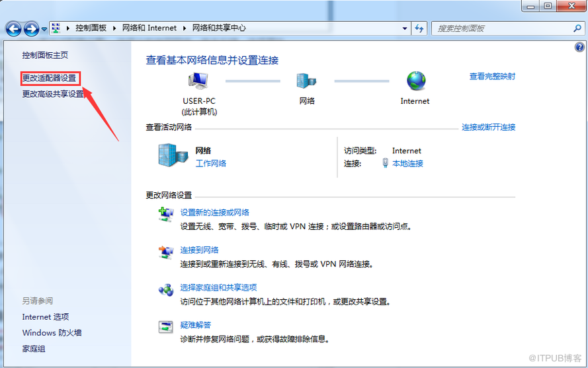Screen dimensions: 588x368
Task: Select 控制面板 in the breadcrumb path
Action: tap(92, 28)
